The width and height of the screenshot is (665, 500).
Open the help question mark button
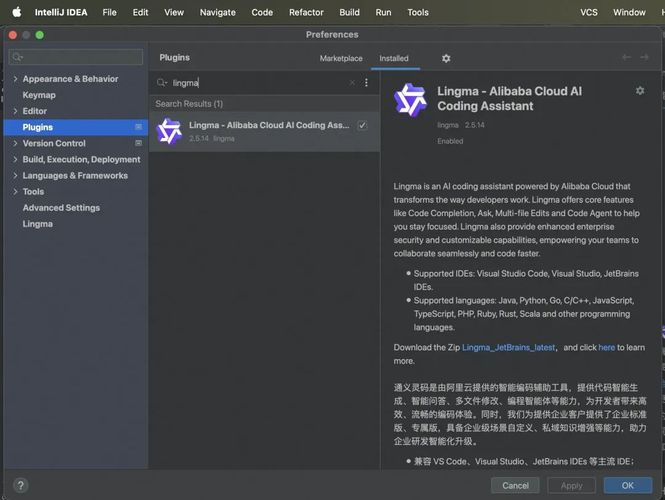[x=20, y=485]
